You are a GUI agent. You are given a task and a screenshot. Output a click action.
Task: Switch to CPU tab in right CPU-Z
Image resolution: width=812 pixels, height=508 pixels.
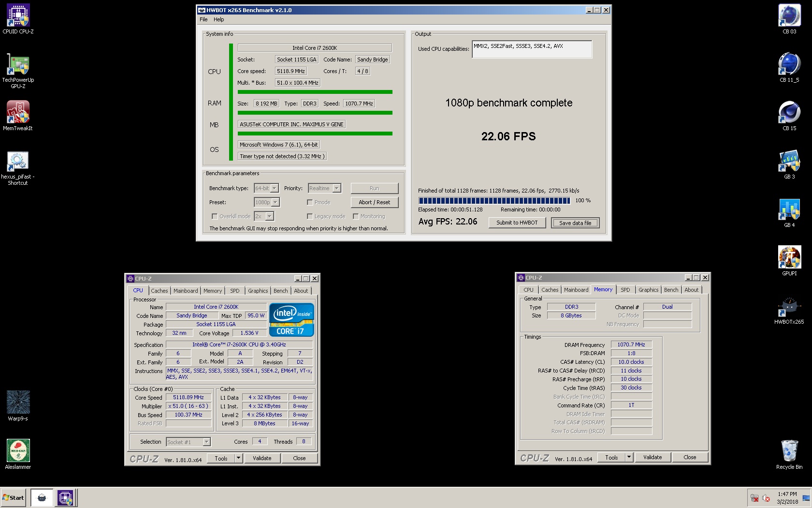[x=528, y=290]
